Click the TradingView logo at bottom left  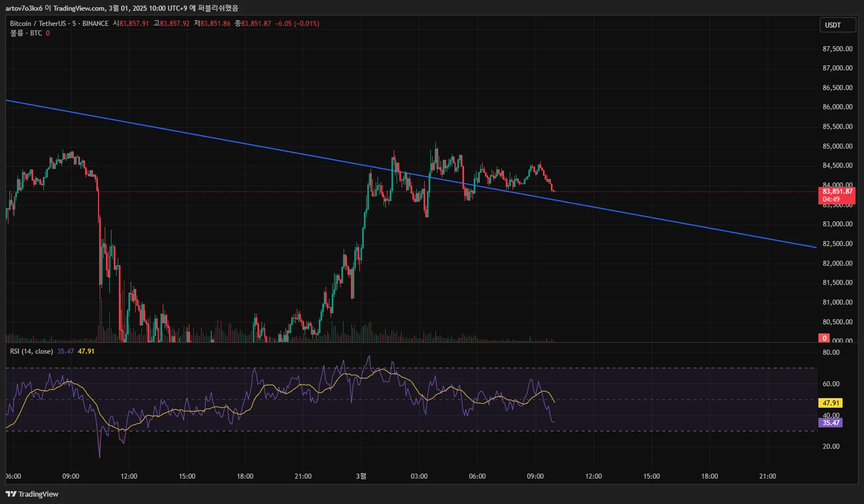pyautogui.click(x=32, y=494)
